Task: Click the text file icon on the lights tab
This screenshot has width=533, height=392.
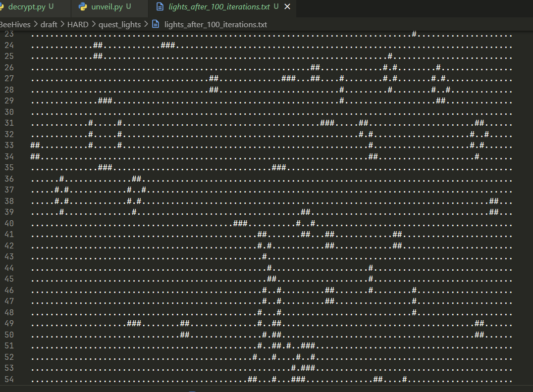Action: (160, 6)
